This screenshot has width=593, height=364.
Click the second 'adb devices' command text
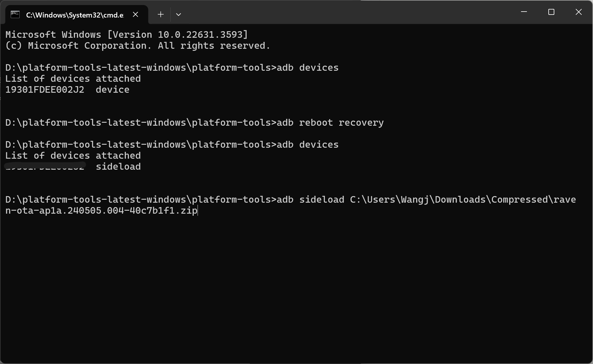(308, 145)
